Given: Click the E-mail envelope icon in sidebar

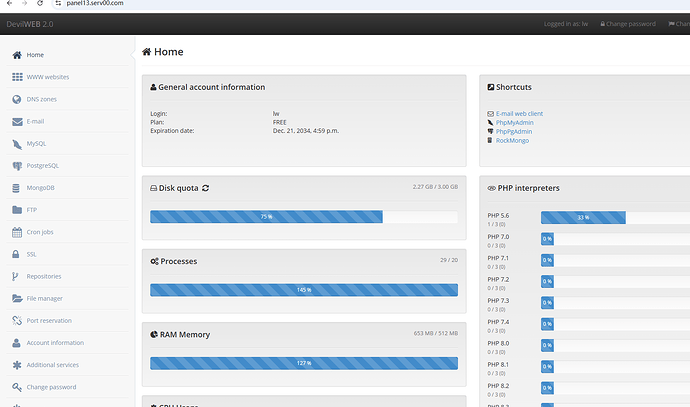Looking at the screenshot, I should coord(17,121).
